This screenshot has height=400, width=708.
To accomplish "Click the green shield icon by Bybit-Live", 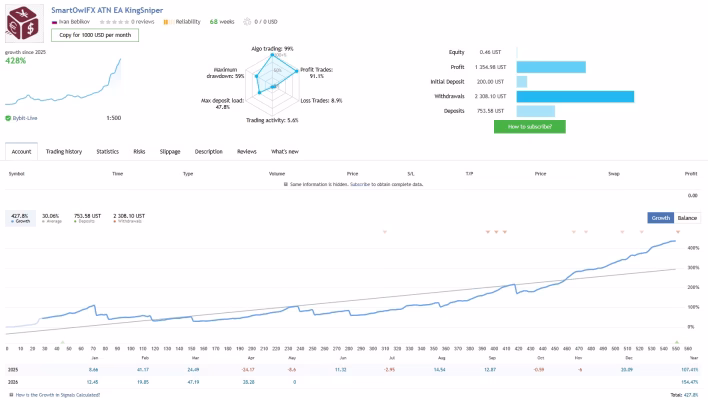I will pos(8,118).
